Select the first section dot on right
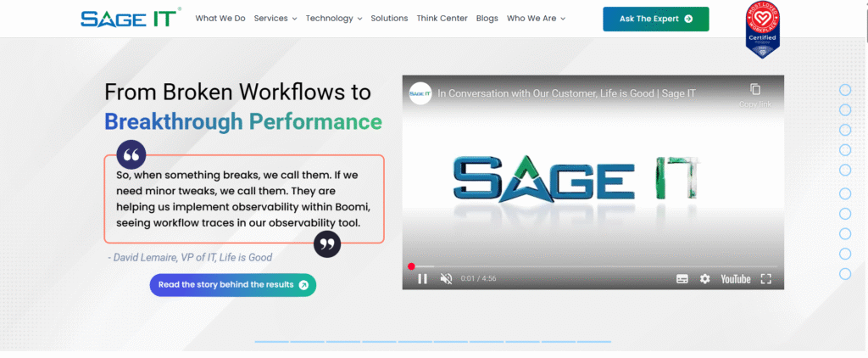Screen dimensions: 868x358 click(845, 90)
